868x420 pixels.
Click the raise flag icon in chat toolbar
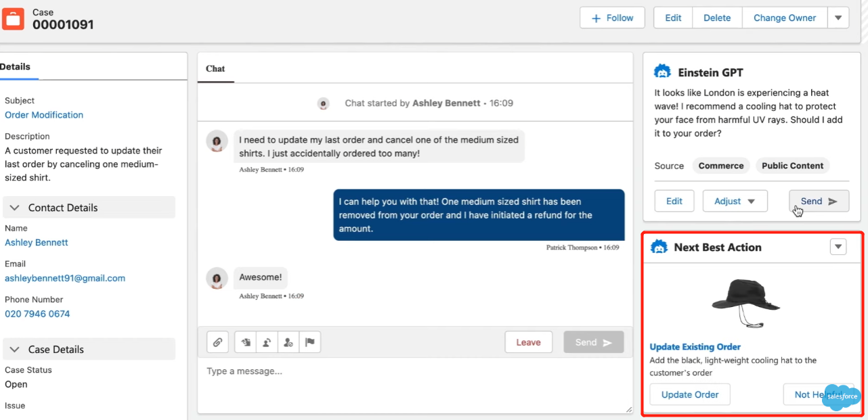pos(310,342)
